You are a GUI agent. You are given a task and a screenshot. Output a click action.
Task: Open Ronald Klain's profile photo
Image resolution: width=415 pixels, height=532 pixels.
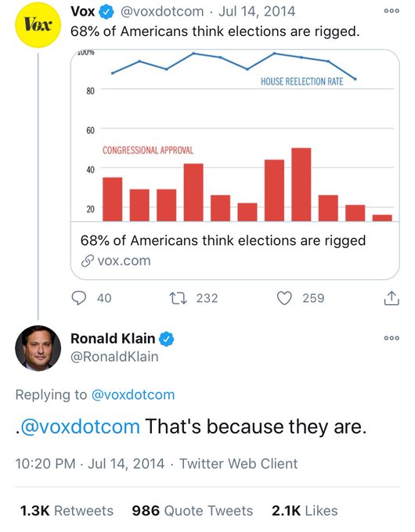tap(38, 348)
